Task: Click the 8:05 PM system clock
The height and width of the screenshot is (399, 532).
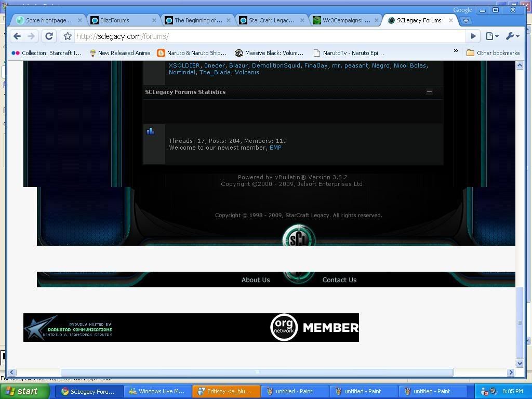Action: coord(512,392)
